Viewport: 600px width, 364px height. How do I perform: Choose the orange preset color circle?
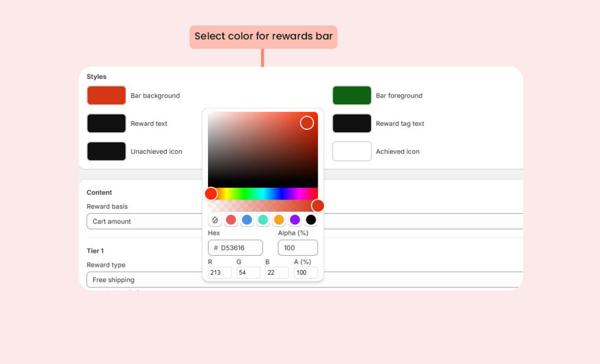(x=279, y=220)
